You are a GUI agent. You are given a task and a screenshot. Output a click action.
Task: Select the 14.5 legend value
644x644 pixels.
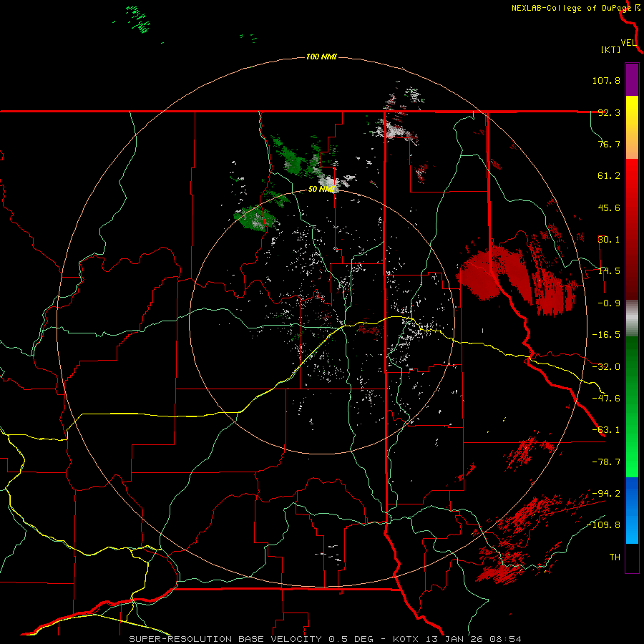(x=609, y=271)
